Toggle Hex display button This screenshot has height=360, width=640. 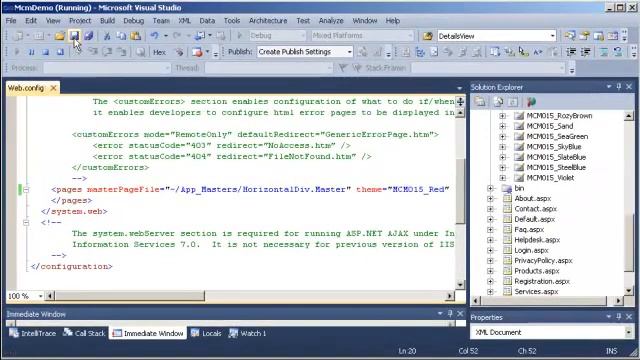tap(159, 52)
